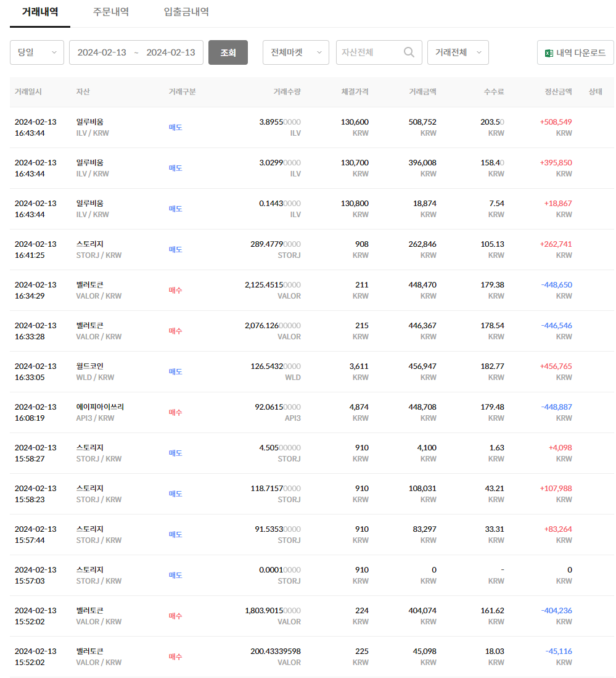Click the settlement amount -45,116
Image resolution: width=616 pixels, height=678 pixels.
click(559, 651)
